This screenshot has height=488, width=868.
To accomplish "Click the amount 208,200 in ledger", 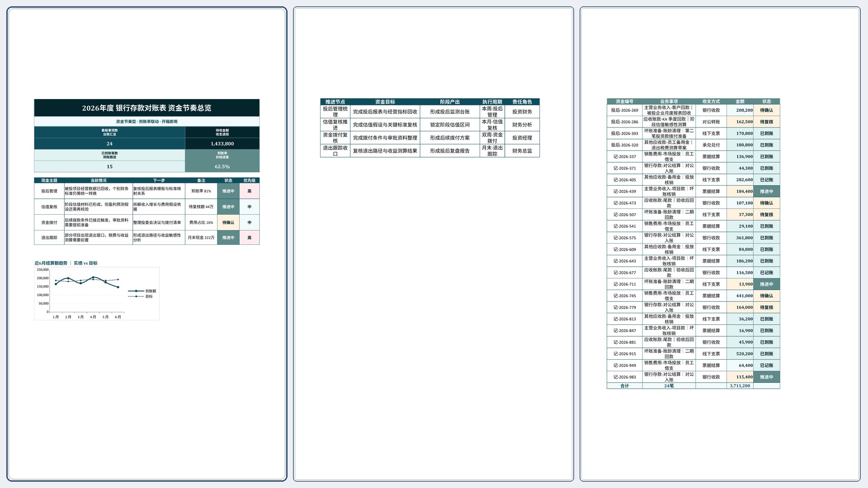I will click(x=740, y=110).
